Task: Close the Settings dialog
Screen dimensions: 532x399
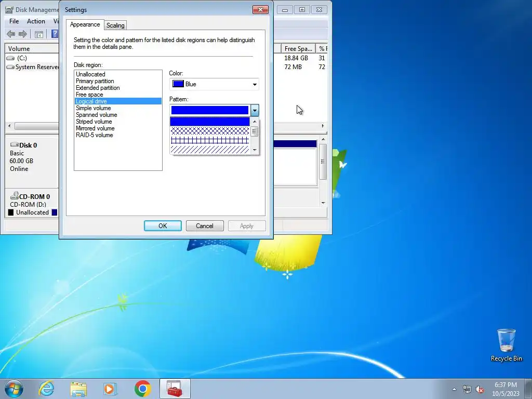Action: 261,9
